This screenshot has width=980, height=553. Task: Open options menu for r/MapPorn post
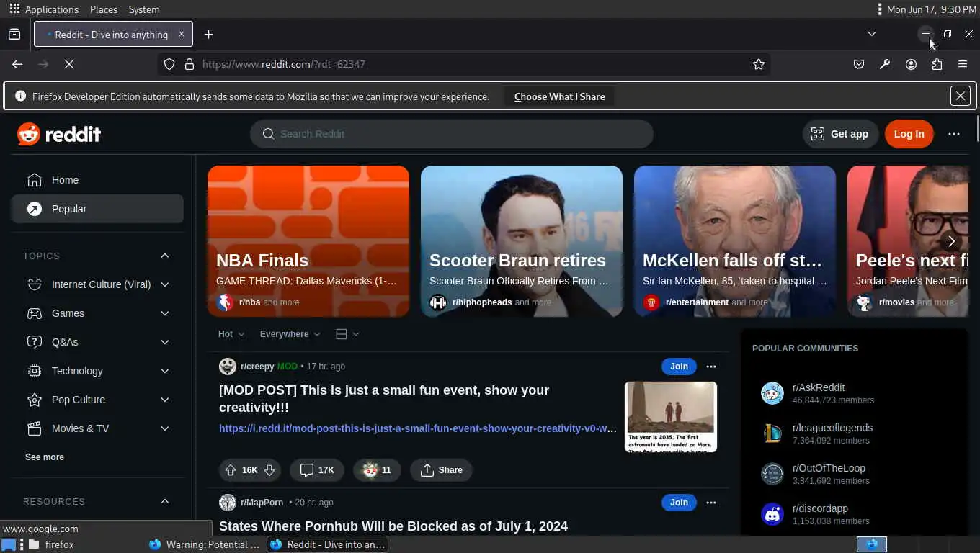coord(711,503)
